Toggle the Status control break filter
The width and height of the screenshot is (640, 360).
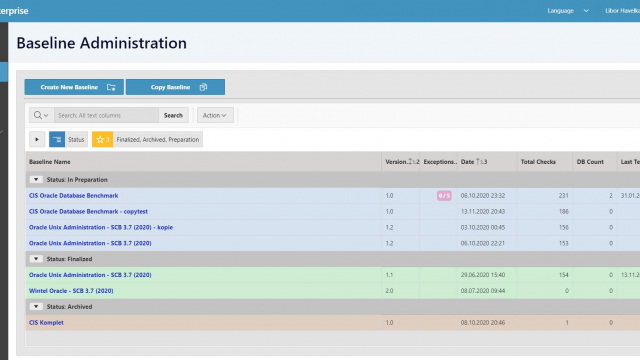pos(76,140)
